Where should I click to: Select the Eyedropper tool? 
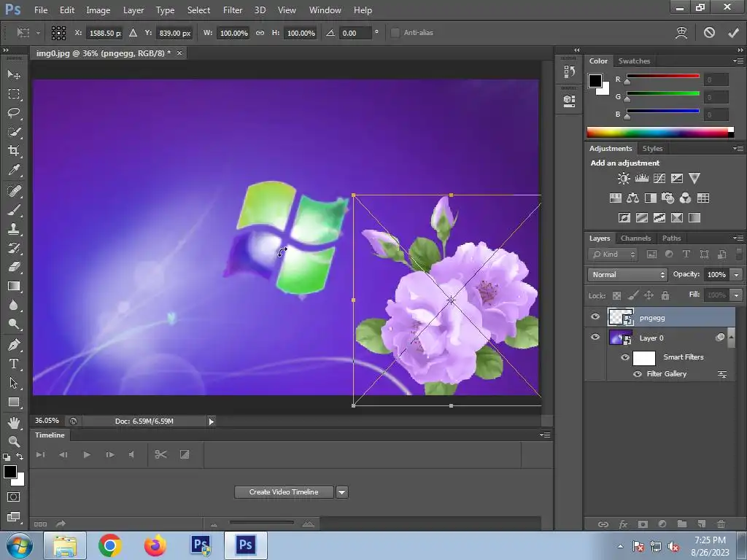(x=14, y=170)
